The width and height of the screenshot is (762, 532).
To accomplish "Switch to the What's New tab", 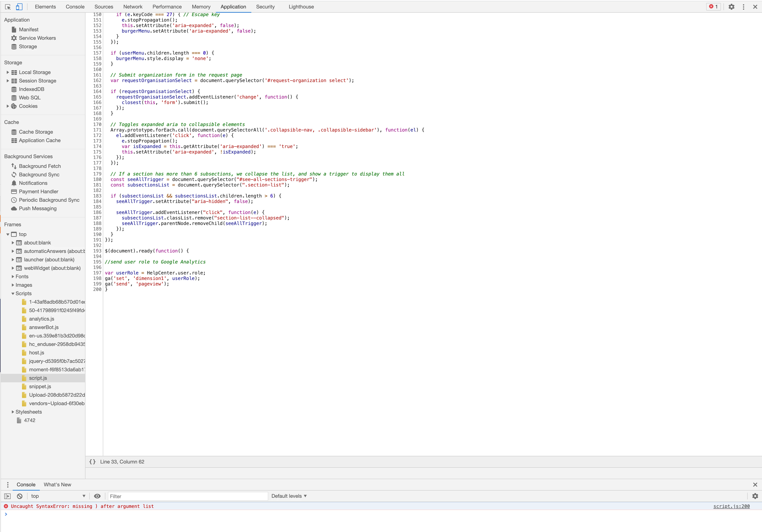I will 57,485.
